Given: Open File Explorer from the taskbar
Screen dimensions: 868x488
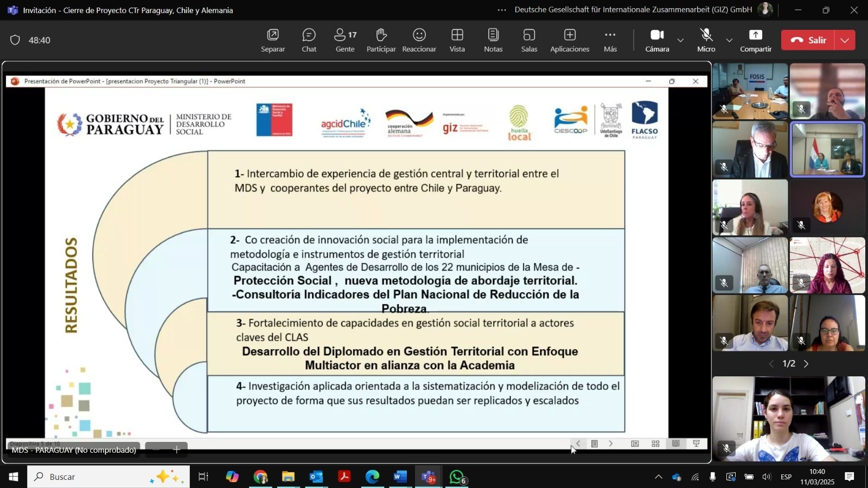Looking at the screenshot, I should (x=288, y=477).
